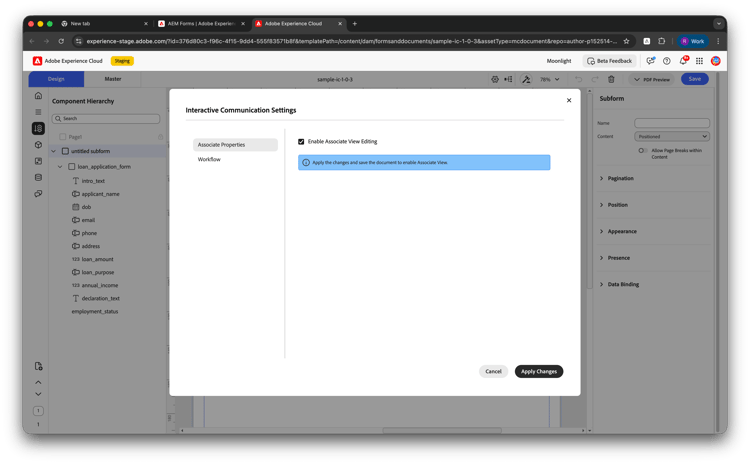This screenshot has height=464, width=750.
Task: Open the assets image icon in sidebar
Action: 38,161
